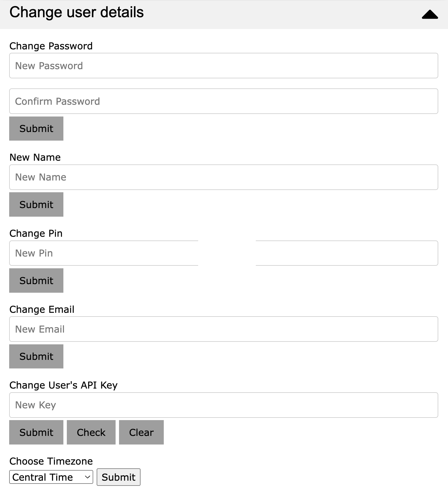The width and height of the screenshot is (448, 493).
Task: Click the New Email input box
Action: click(x=224, y=329)
